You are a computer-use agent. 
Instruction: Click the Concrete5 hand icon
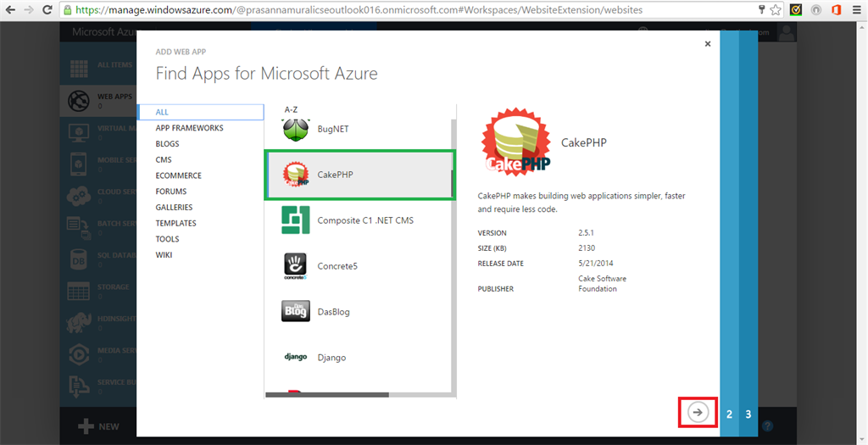(296, 266)
